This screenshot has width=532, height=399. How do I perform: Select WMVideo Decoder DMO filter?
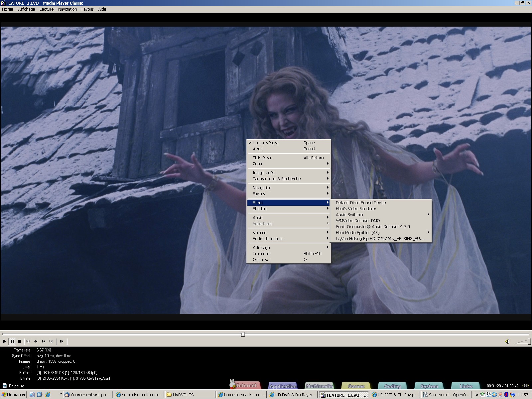point(381,220)
